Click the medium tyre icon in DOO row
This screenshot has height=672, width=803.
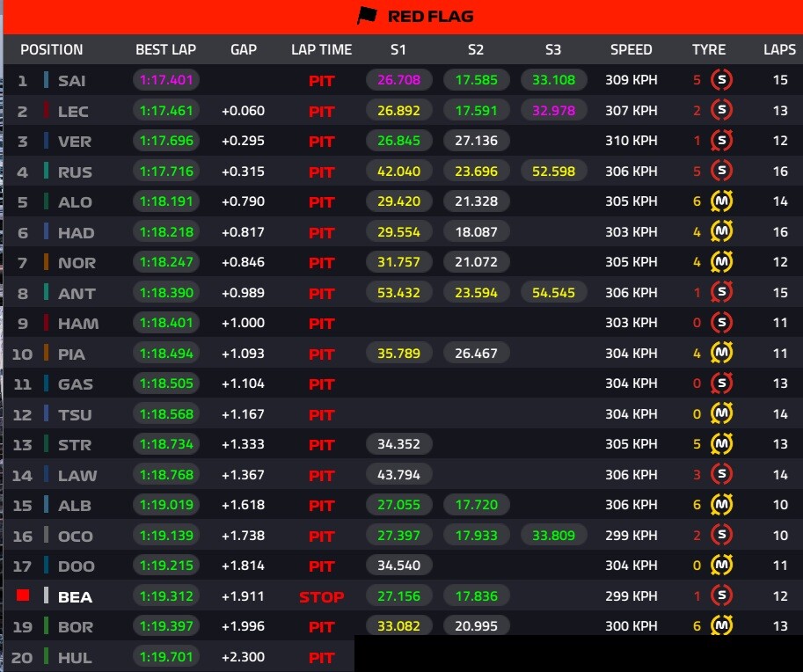[x=721, y=566]
